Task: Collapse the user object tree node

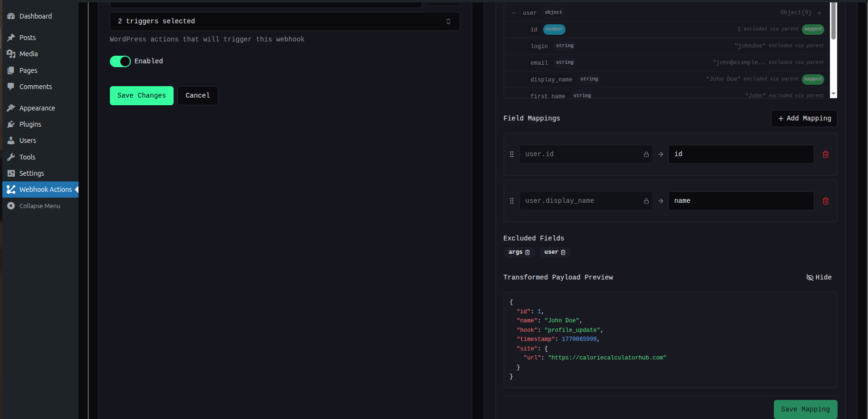Action: click(x=514, y=13)
